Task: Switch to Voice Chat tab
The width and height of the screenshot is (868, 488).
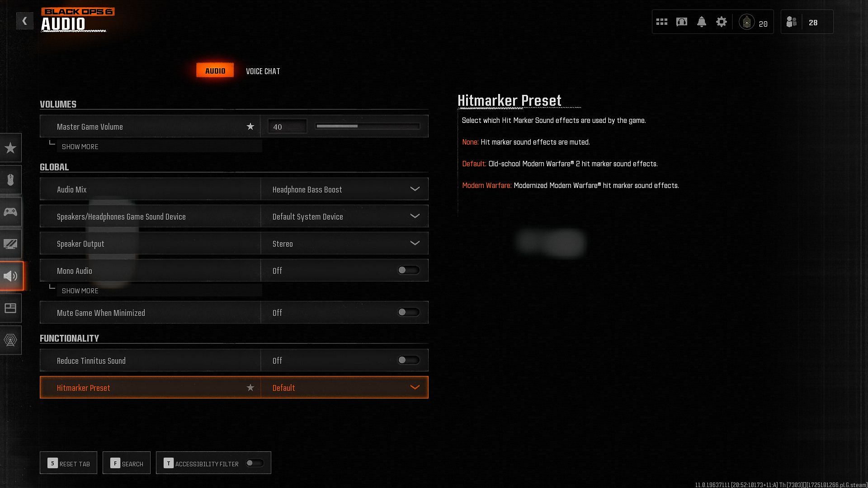Action: 263,71
